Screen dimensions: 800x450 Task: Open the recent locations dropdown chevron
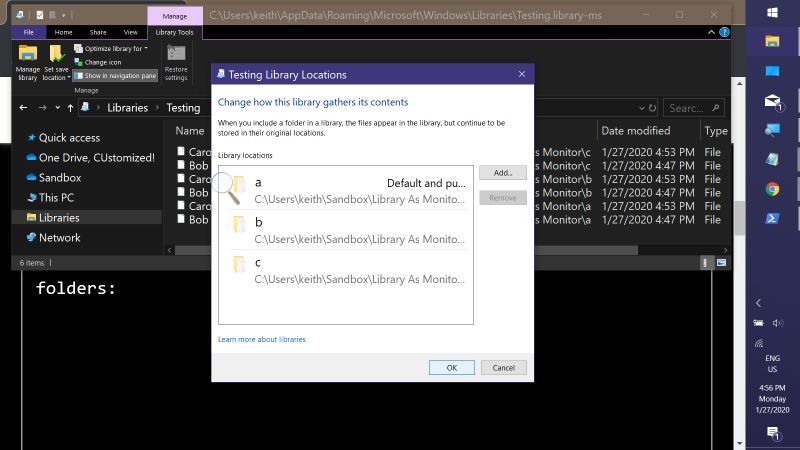pyautogui.click(x=57, y=108)
